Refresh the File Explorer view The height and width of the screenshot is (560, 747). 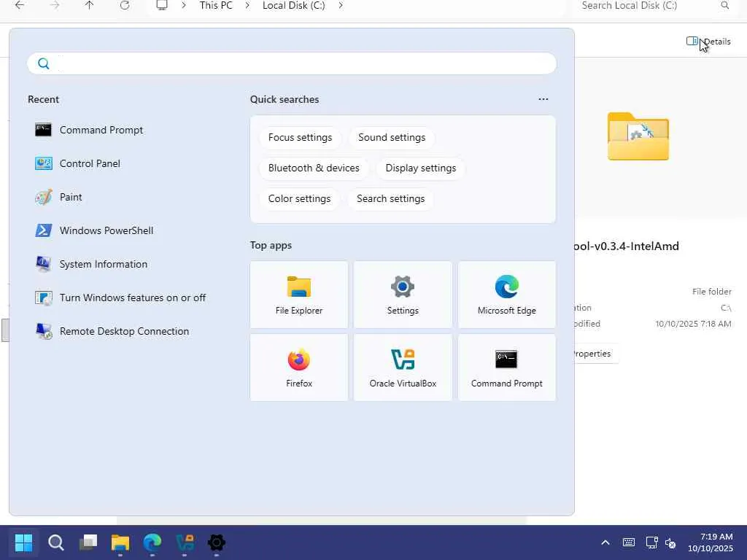[x=124, y=6]
